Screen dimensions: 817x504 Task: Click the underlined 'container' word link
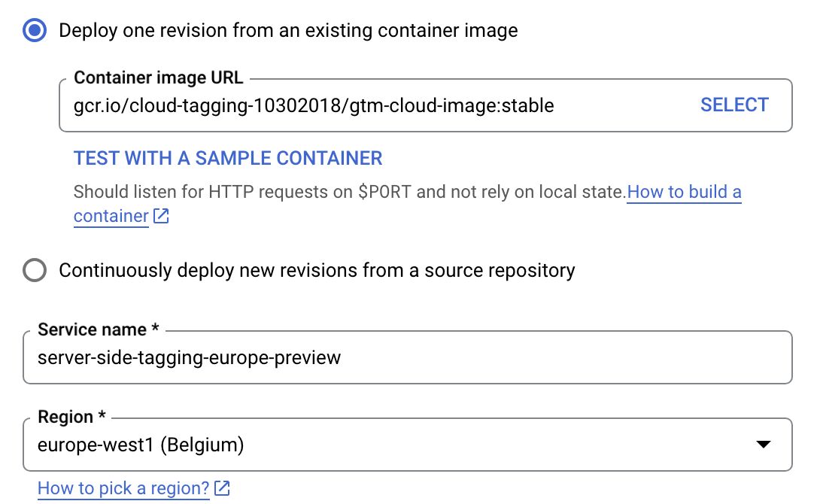111,217
